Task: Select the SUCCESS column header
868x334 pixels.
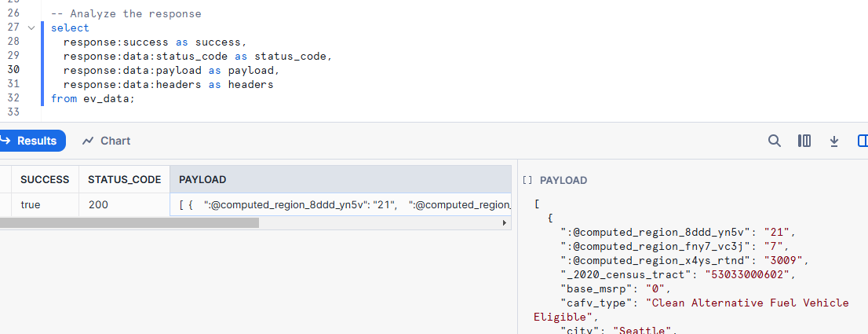Action: (x=45, y=179)
